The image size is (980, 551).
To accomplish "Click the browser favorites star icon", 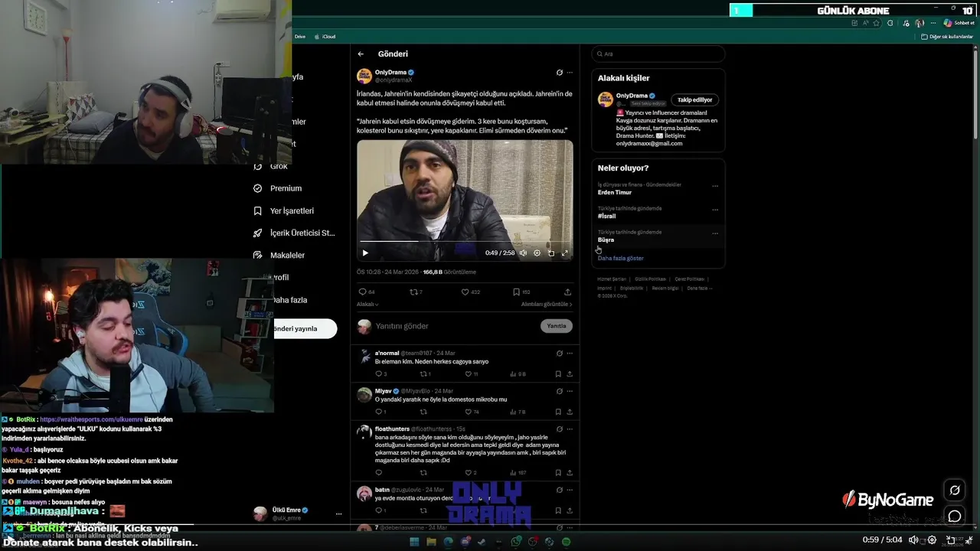I will [x=877, y=23].
